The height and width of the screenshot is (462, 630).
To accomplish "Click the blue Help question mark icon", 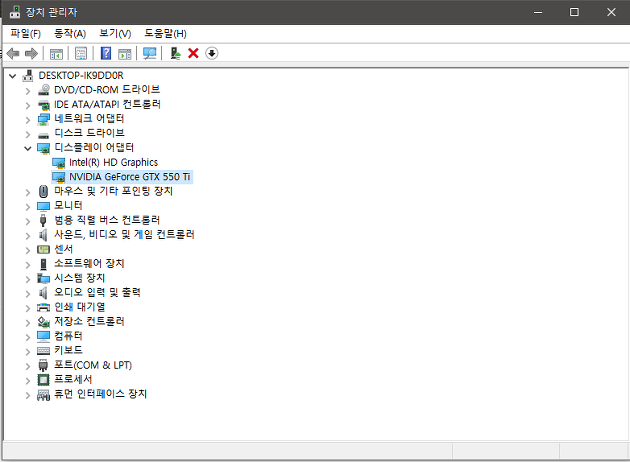I will [106, 53].
